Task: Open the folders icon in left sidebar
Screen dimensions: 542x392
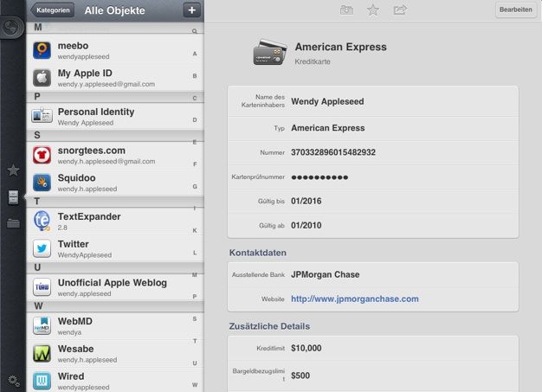Action: coord(13,223)
